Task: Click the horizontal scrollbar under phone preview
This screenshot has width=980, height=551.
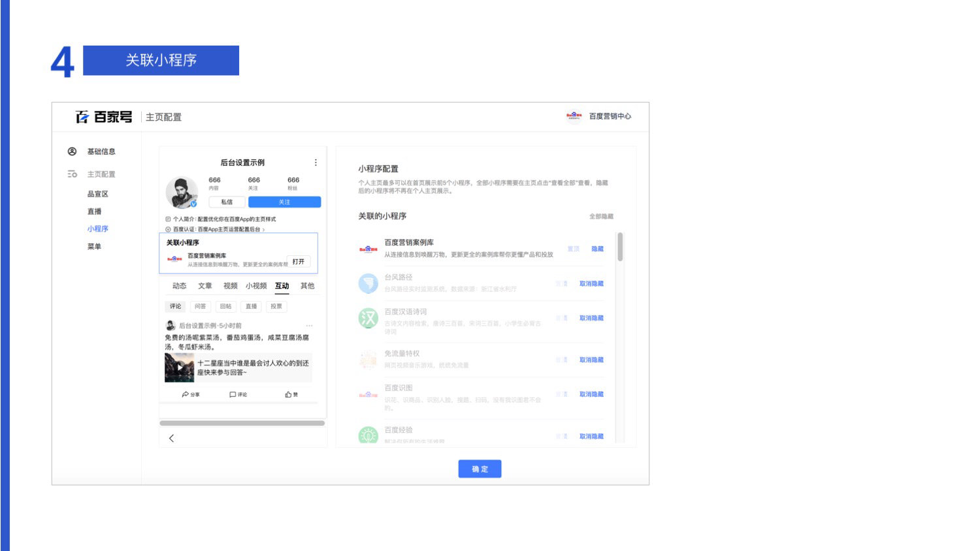Action: click(242, 423)
